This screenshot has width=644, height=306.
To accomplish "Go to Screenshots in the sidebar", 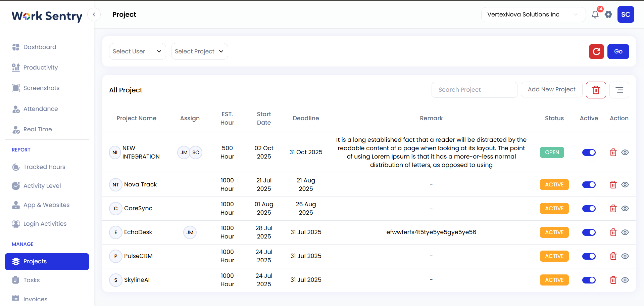I will 41,88.
